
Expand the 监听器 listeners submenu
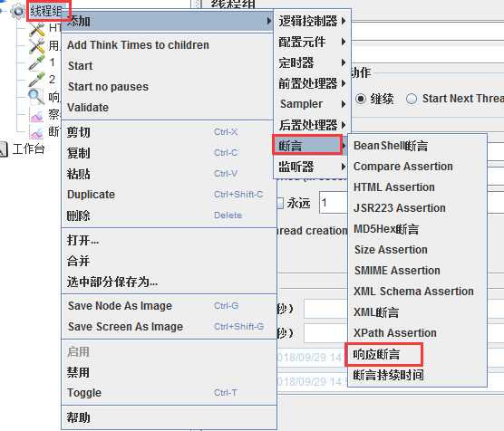tap(311, 167)
